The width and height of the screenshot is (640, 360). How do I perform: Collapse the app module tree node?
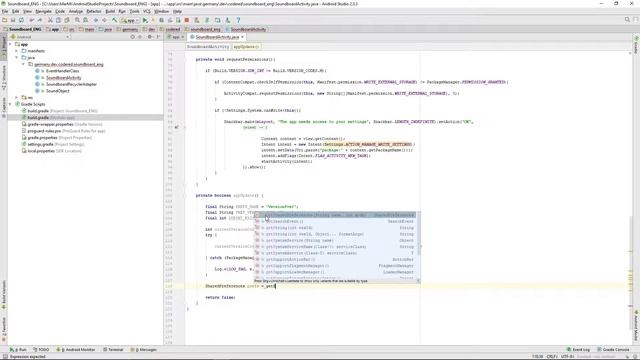pos(11,44)
